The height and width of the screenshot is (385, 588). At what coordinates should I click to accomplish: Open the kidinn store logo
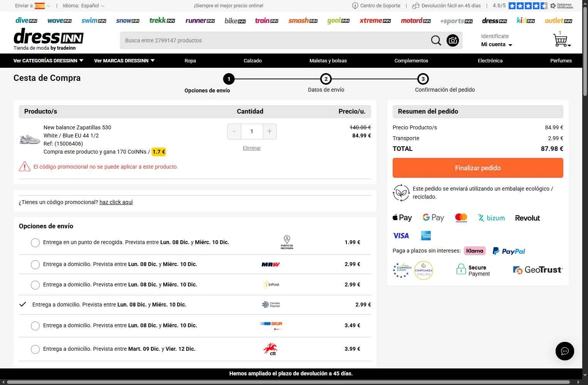click(526, 20)
